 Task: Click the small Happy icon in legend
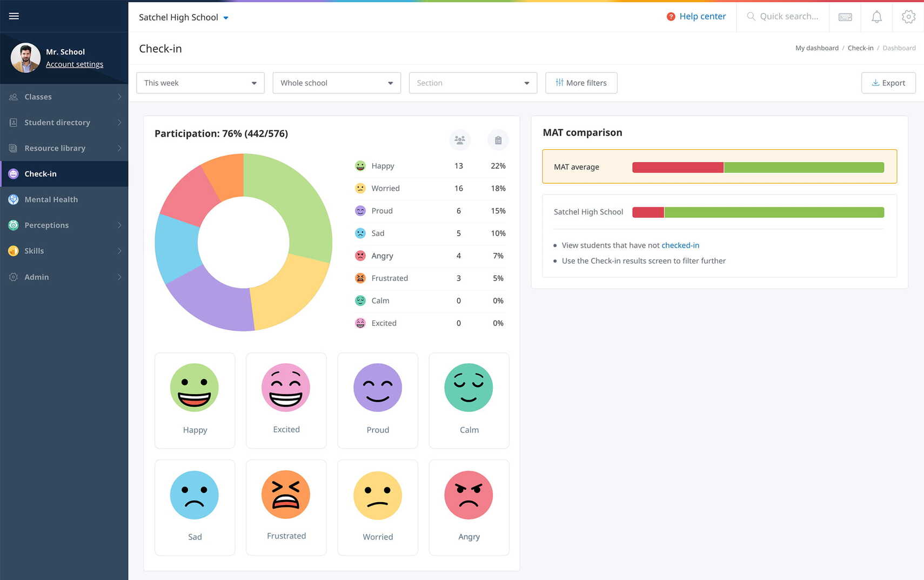[x=360, y=166]
